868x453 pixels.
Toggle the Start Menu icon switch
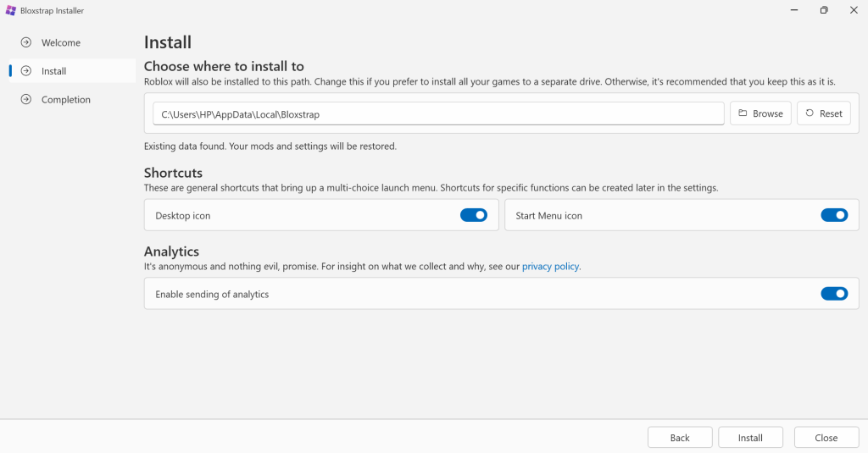click(834, 215)
